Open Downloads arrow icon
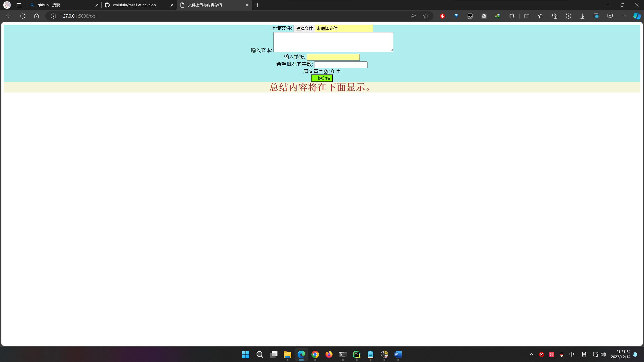Screen dimensions: 644x362 coord(582,16)
